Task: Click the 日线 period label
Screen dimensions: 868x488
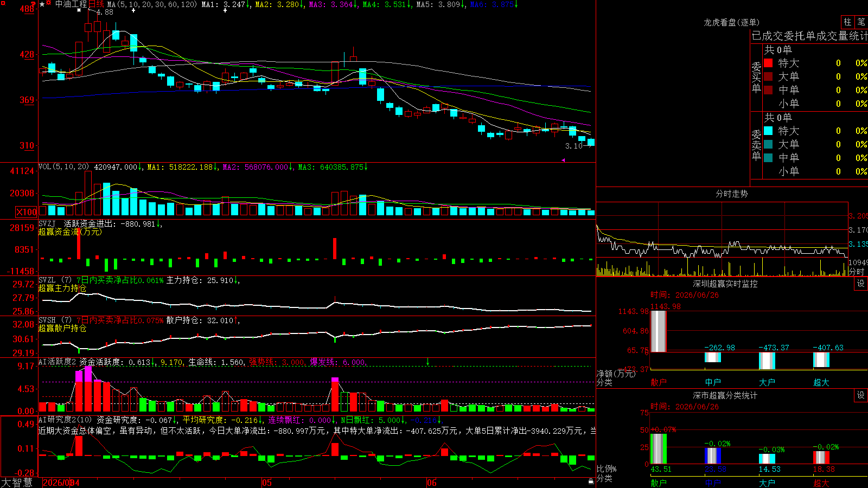Action: tap(96, 4)
